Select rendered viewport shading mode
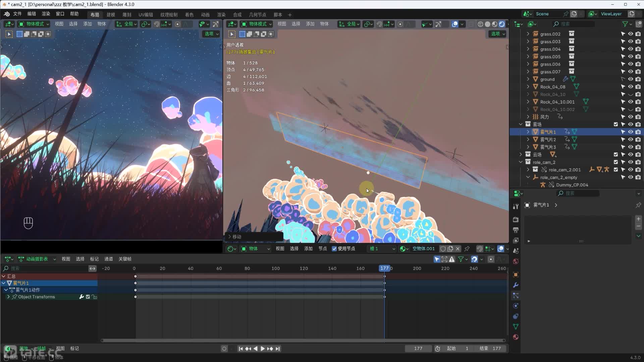644x362 pixels. tap(502, 24)
